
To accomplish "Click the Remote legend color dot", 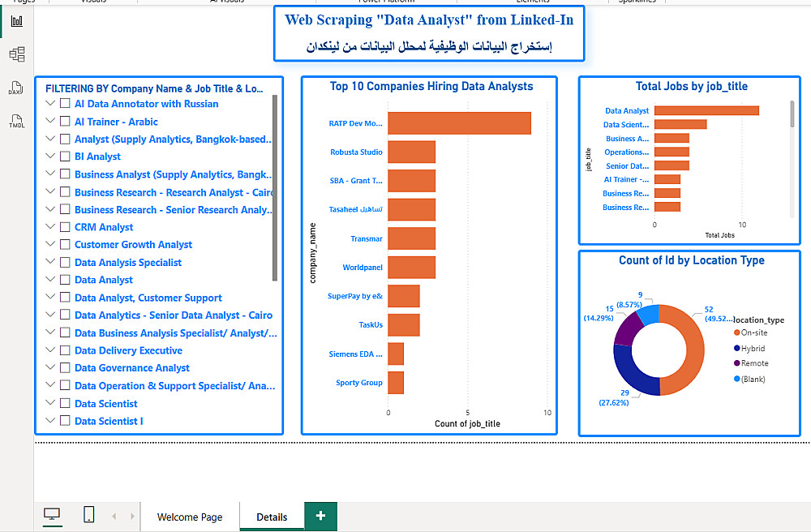I will [x=737, y=363].
